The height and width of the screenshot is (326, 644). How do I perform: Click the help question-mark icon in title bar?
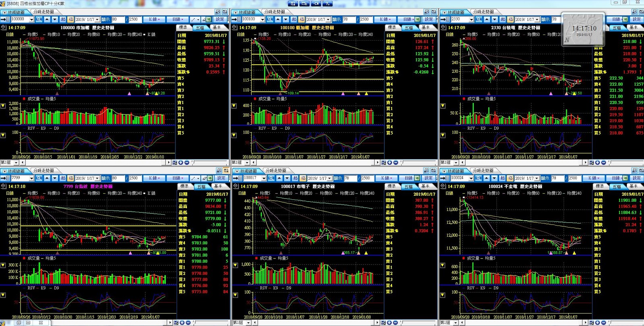point(328,3)
